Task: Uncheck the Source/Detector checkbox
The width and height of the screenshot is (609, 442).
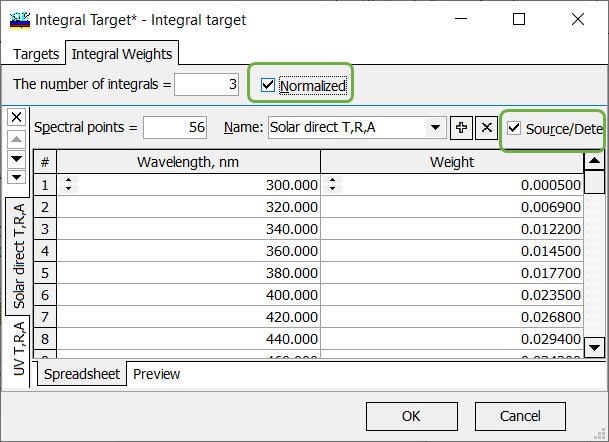Action: [514, 128]
